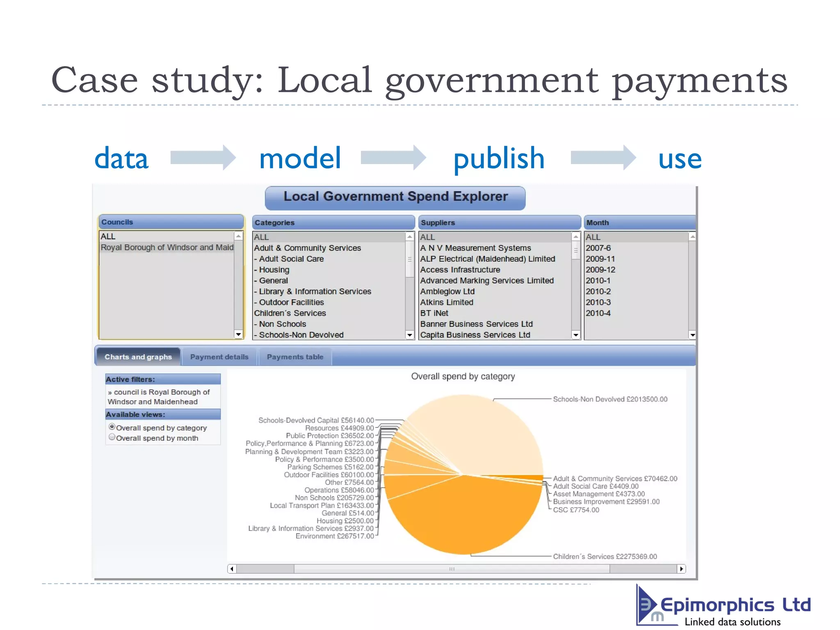
Task: Choose 'Children's Services' category
Action: point(329,313)
